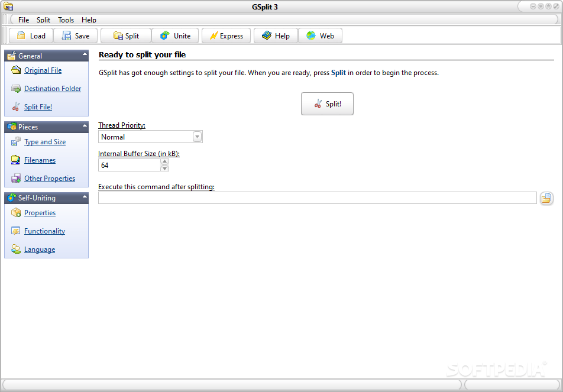Viewport: 563px width, 392px height.
Task: Click the Other Properties icon
Action: (16, 178)
